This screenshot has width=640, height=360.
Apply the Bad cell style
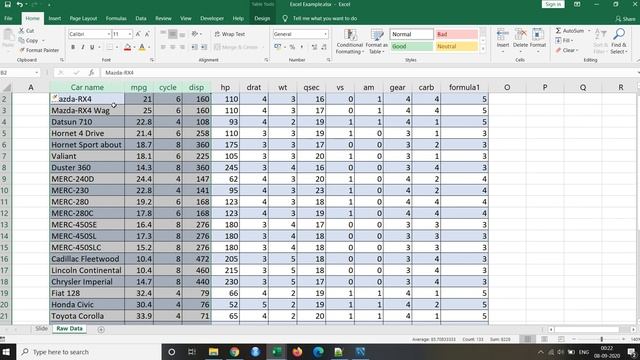point(456,34)
